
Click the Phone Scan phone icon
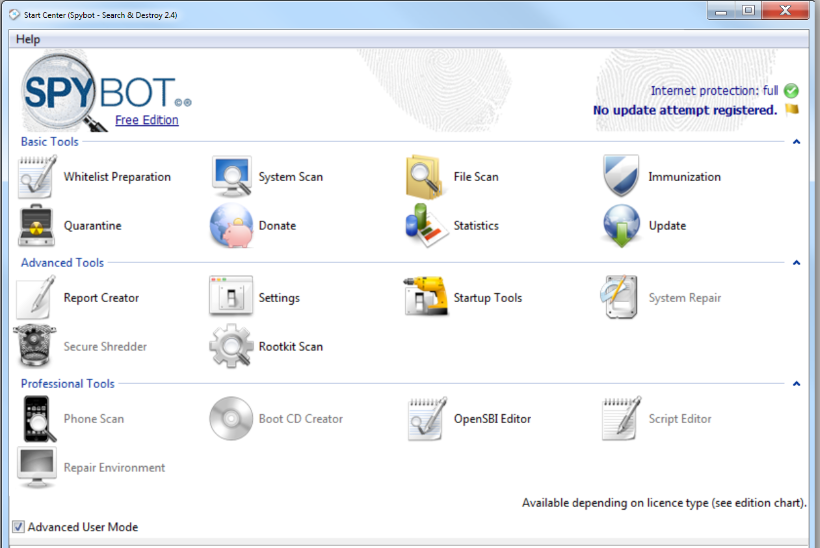39,419
